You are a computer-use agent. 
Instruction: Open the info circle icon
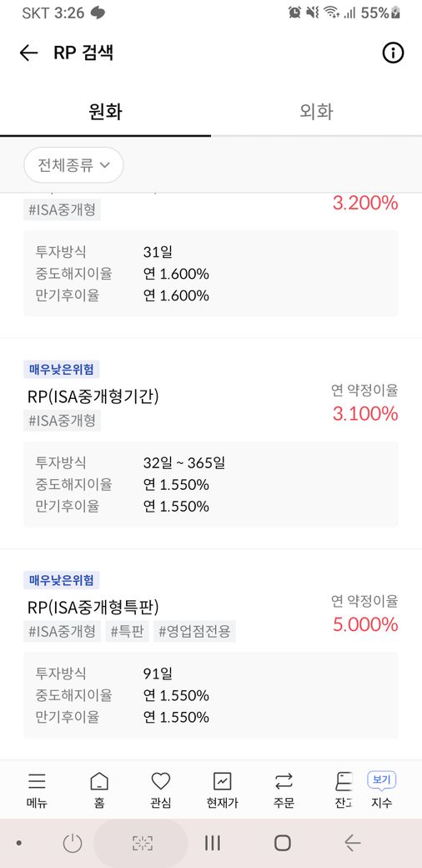point(393,53)
